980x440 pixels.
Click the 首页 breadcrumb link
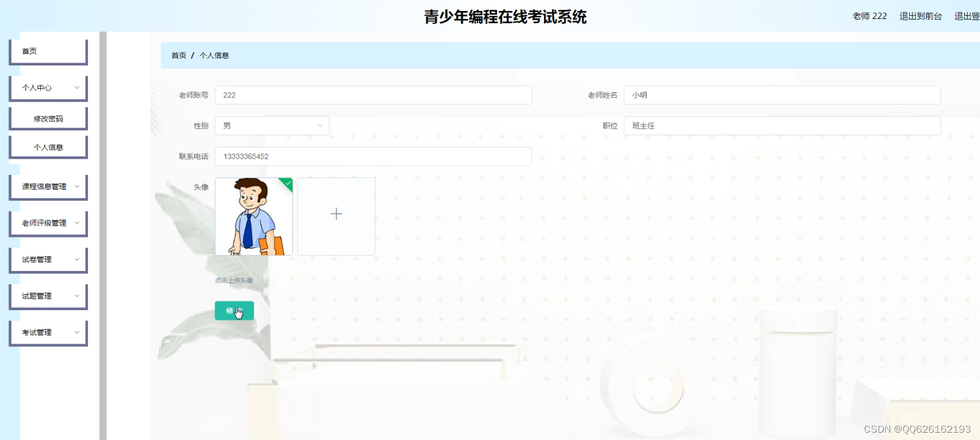click(x=179, y=56)
